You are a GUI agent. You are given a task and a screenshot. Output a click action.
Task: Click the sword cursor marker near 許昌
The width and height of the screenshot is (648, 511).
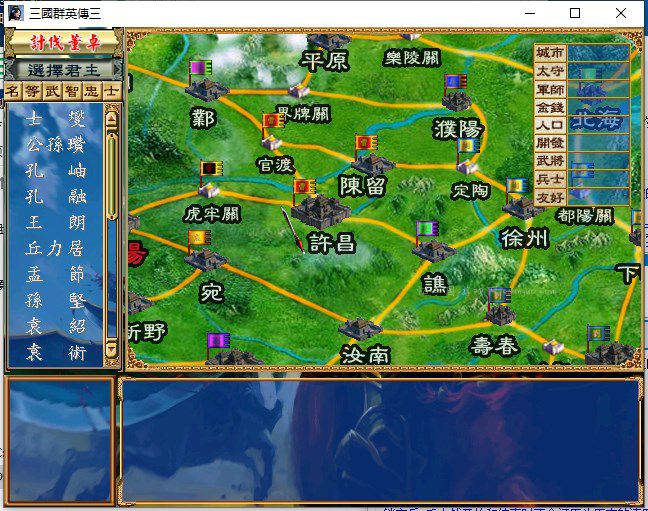click(293, 230)
